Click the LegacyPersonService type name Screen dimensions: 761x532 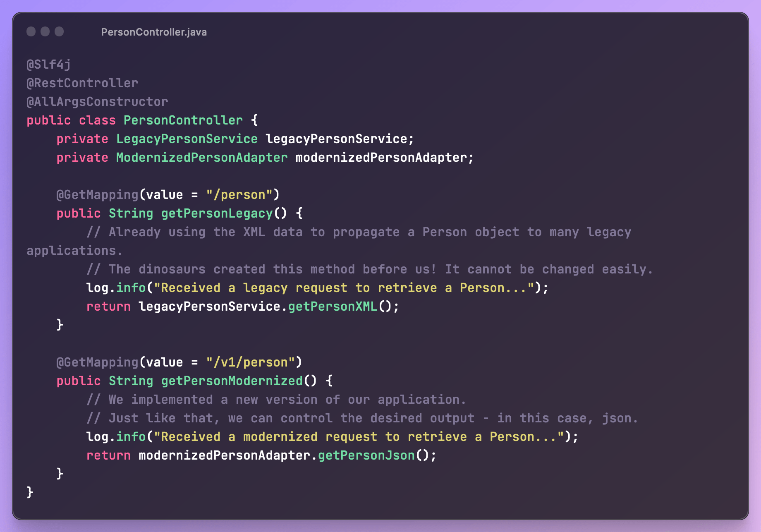187,139
